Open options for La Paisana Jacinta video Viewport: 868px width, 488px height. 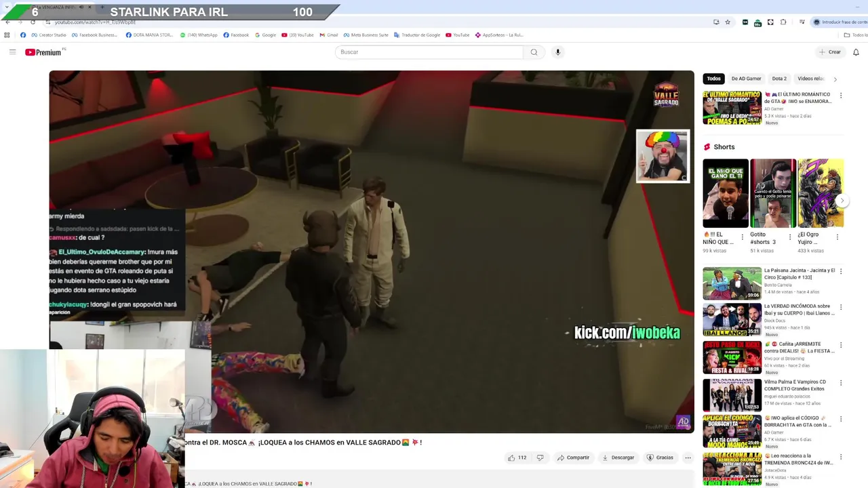(x=841, y=272)
